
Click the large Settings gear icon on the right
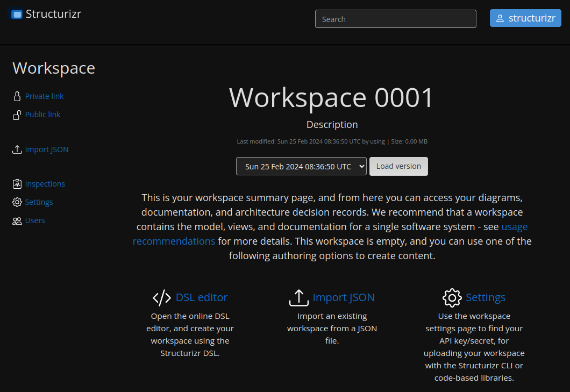[x=452, y=297]
